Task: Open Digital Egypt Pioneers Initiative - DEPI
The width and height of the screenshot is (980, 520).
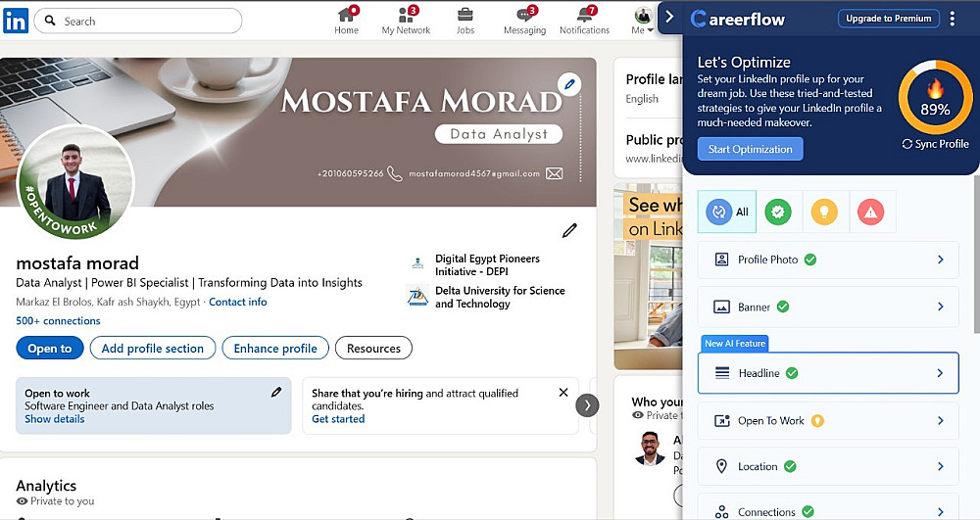Action: coord(487,264)
